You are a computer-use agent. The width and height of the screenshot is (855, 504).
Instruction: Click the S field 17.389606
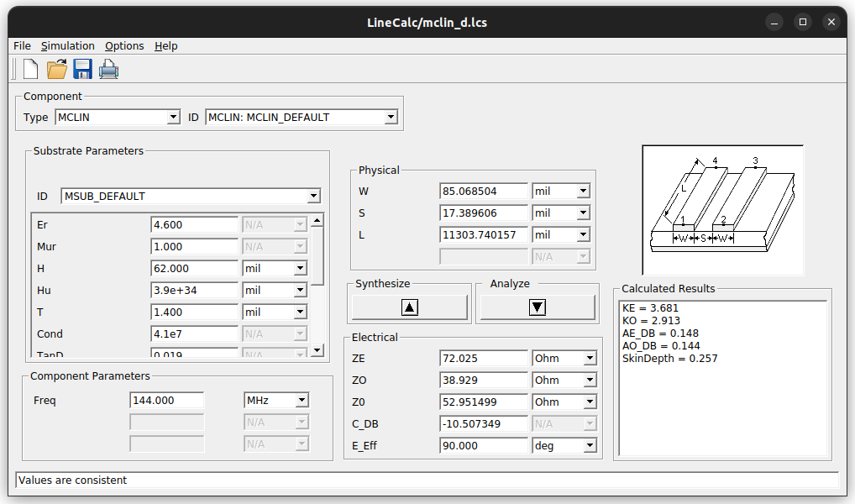click(x=484, y=213)
